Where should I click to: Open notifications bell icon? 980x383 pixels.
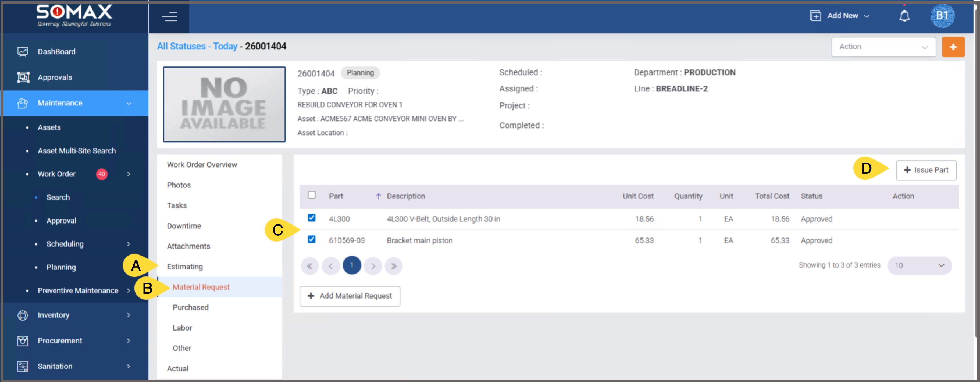[904, 16]
